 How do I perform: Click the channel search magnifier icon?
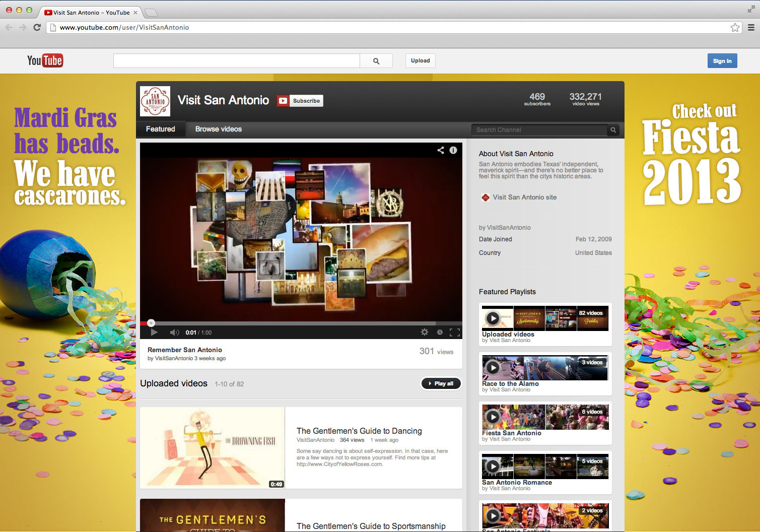[613, 130]
